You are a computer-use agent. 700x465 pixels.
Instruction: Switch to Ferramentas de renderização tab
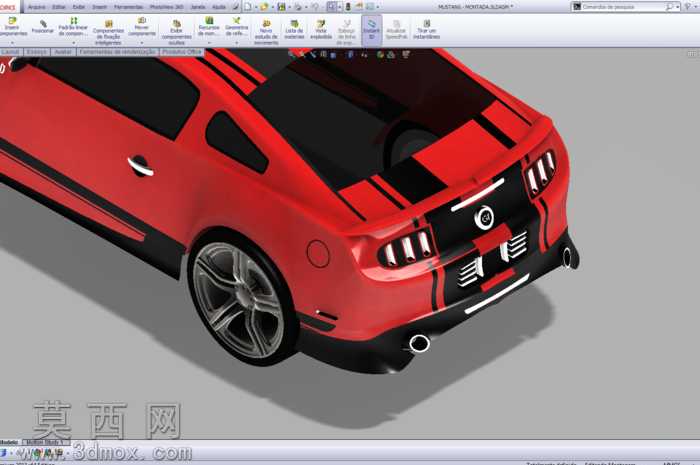pyautogui.click(x=117, y=52)
